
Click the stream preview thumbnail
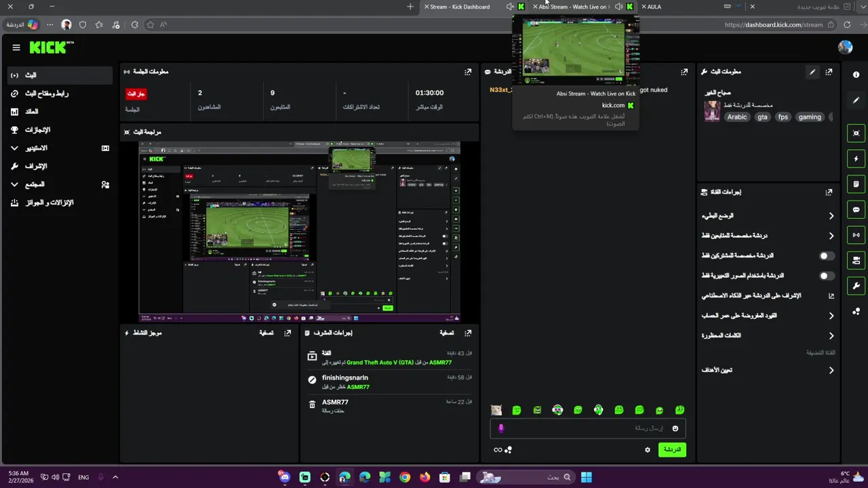pos(300,231)
